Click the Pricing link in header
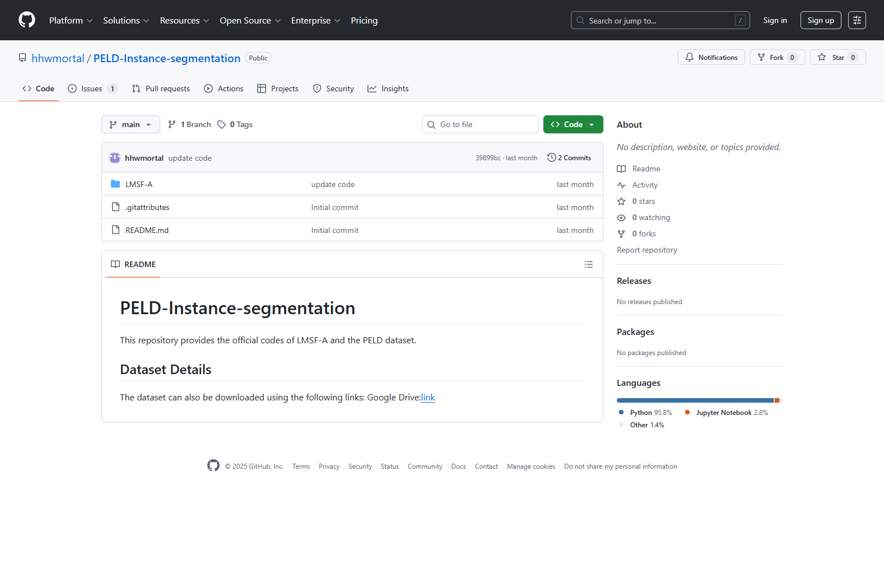The height and width of the screenshot is (588, 884). tap(364, 20)
